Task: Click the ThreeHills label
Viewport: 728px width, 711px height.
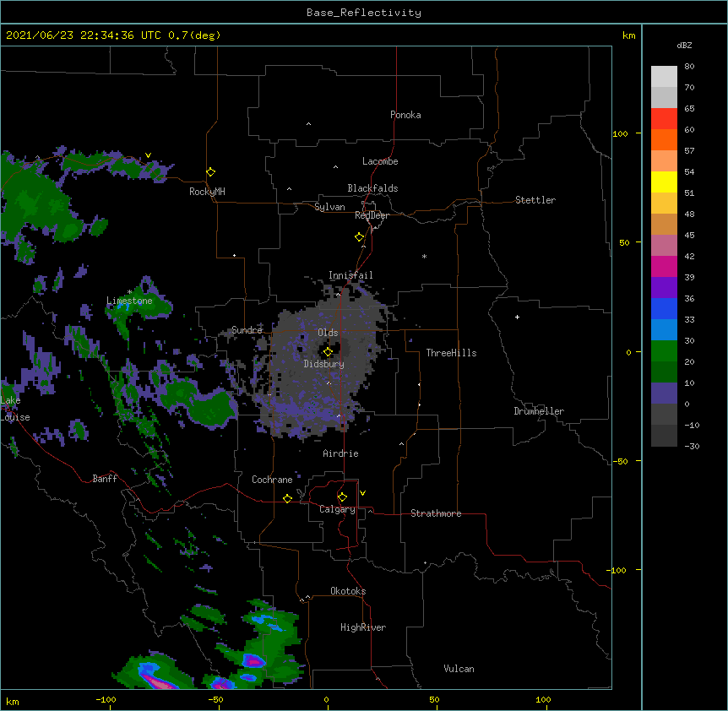Action: (x=451, y=353)
